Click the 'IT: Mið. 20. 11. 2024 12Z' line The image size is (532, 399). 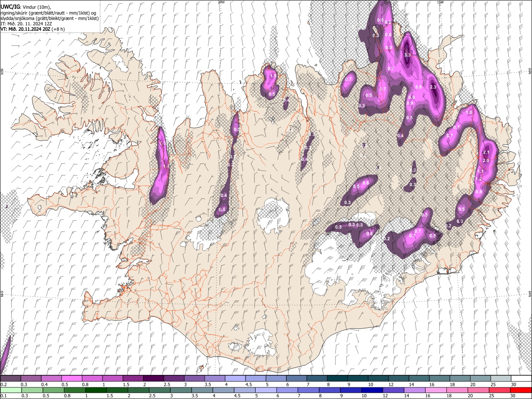tap(26, 24)
